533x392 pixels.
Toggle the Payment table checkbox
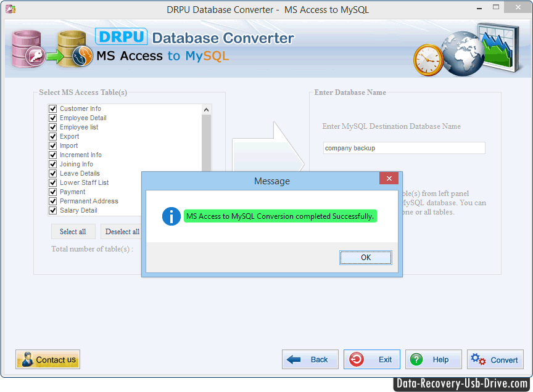click(x=52, y=192)
